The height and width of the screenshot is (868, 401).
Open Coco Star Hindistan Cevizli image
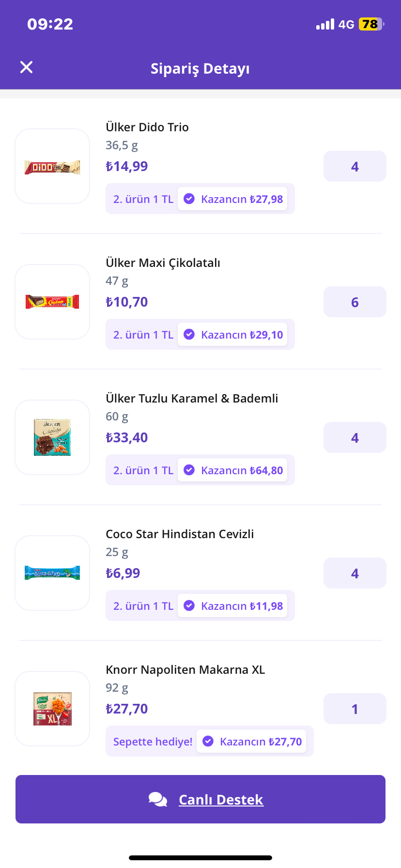(52, 573)
